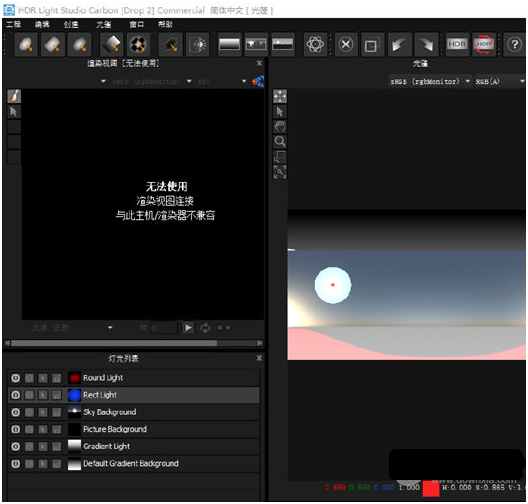Toggle first box after power icon on Round Light
528x504 pixels.
(29, 378)
